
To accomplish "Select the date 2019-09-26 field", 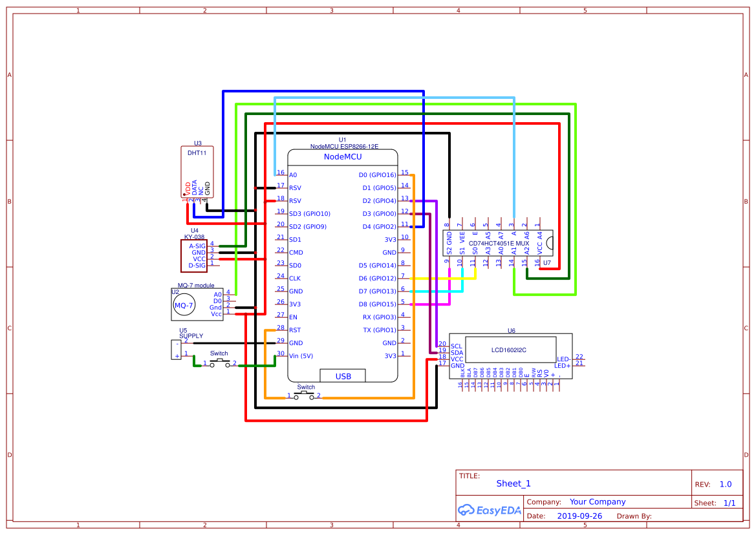I will click(579, 516).
